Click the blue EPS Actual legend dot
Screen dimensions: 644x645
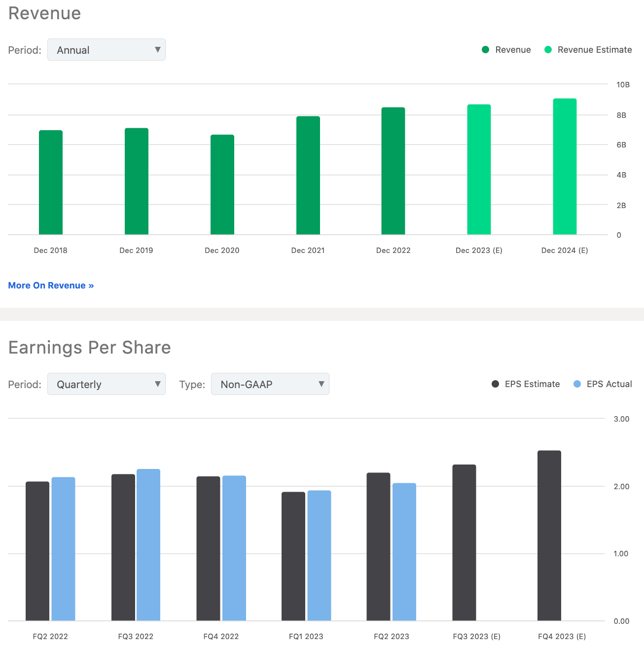(x=576, y=384)
